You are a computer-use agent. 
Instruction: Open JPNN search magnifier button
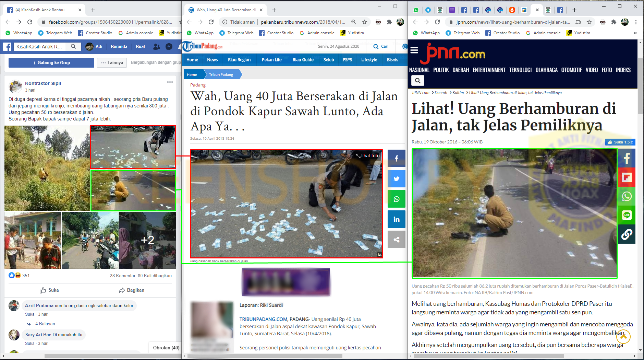[418, 81]
